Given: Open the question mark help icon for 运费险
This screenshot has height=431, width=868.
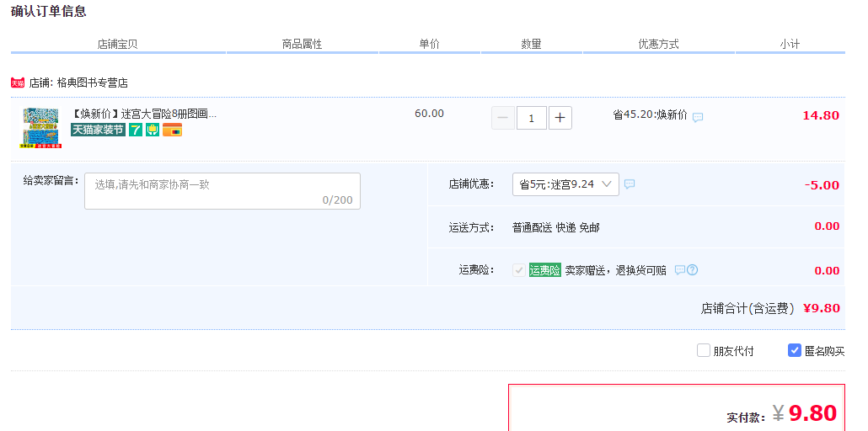Looking at the screenshot, I should 692,270.
